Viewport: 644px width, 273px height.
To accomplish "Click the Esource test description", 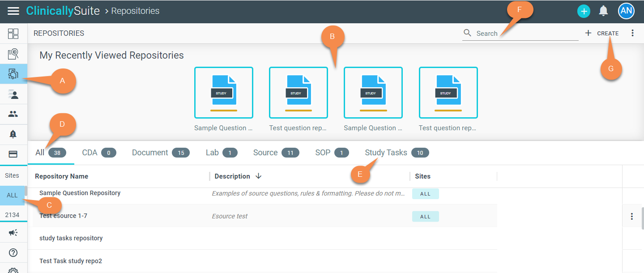I will (x=230, y=216).
